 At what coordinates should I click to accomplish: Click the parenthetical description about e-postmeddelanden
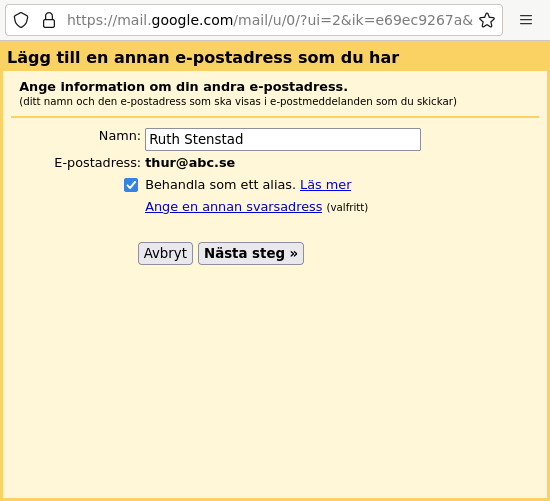coord(238,101)
